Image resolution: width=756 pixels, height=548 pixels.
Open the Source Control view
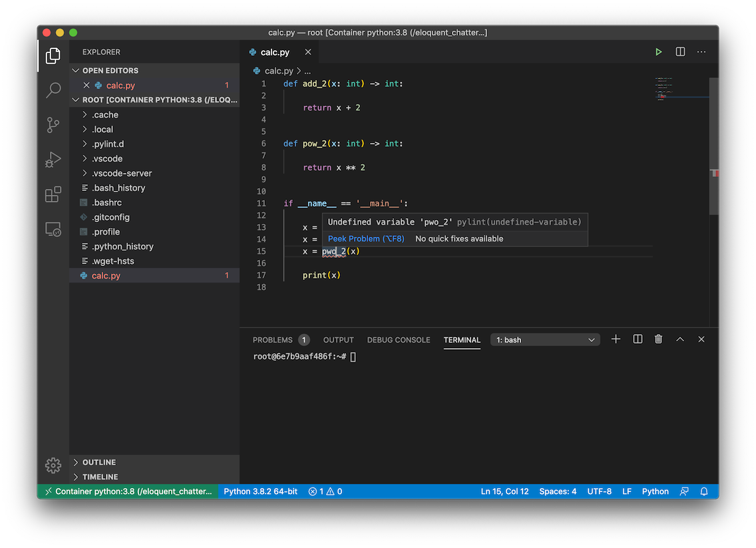click(x=53, y=125)
